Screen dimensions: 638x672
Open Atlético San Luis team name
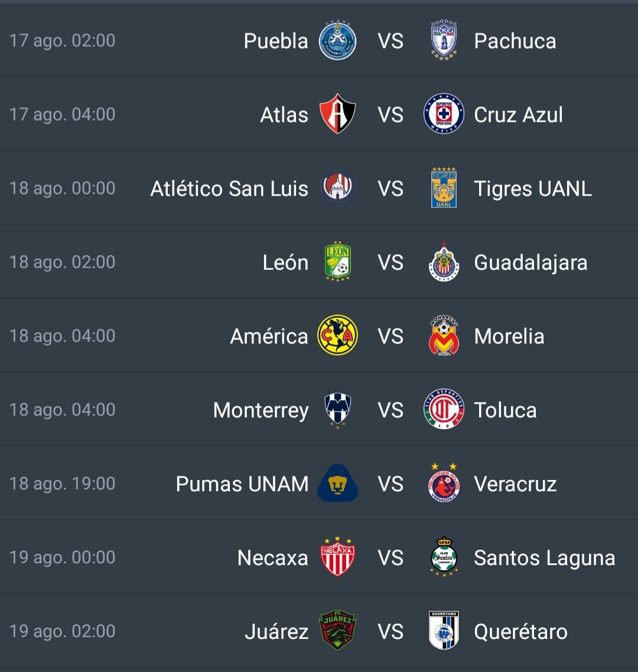[229, 188]
